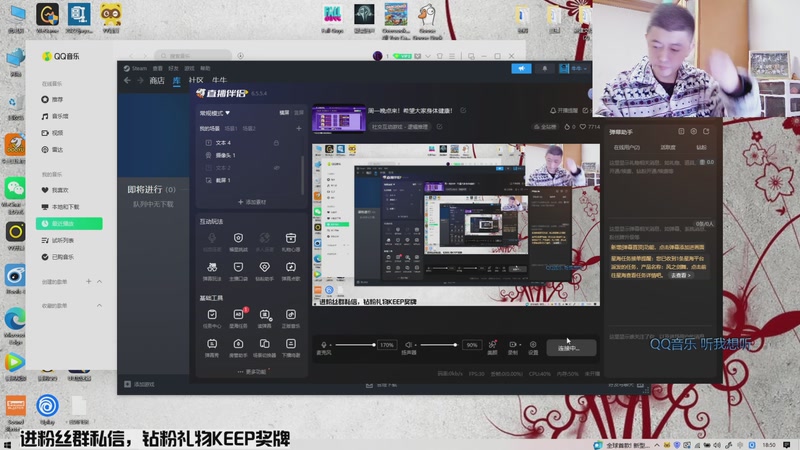Open QQ音乐 account dropdown chevron

(428, 56)
